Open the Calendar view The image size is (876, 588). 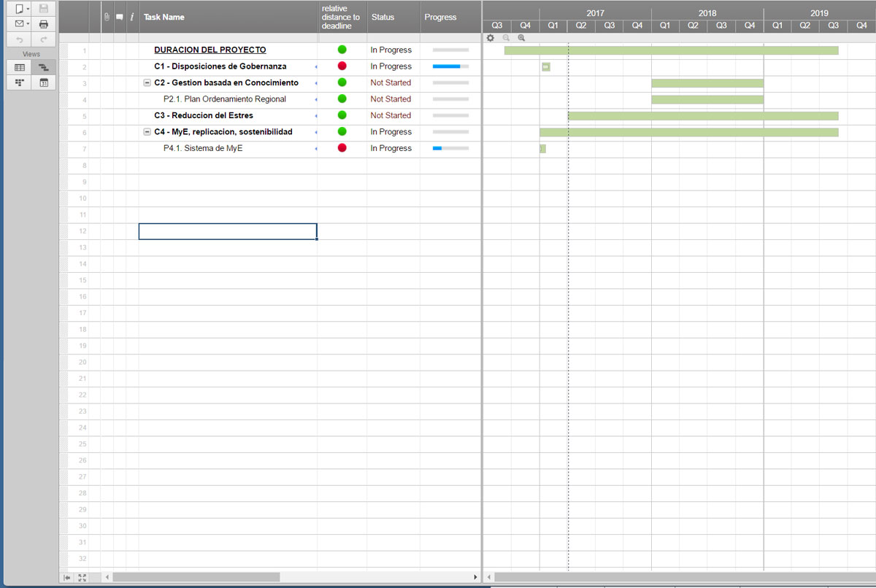(x=43, y=82)
